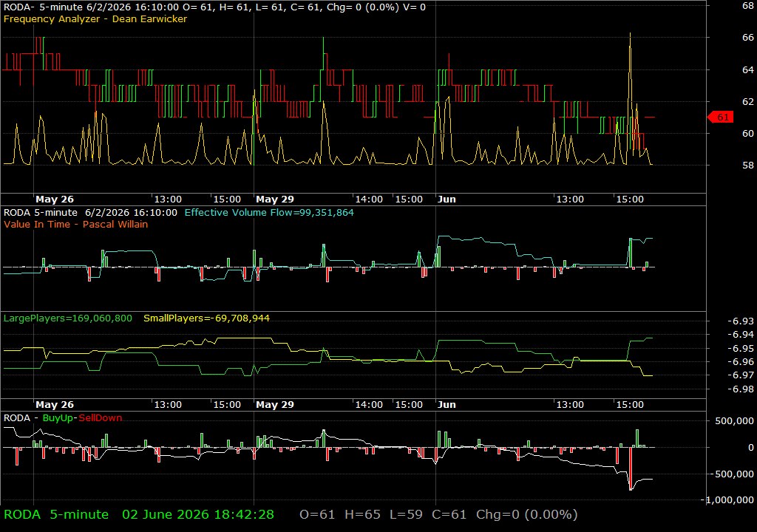This screenshot has height=532, width=757.
Task: Click the status bar C=61 value
Action: coord(449,514)
